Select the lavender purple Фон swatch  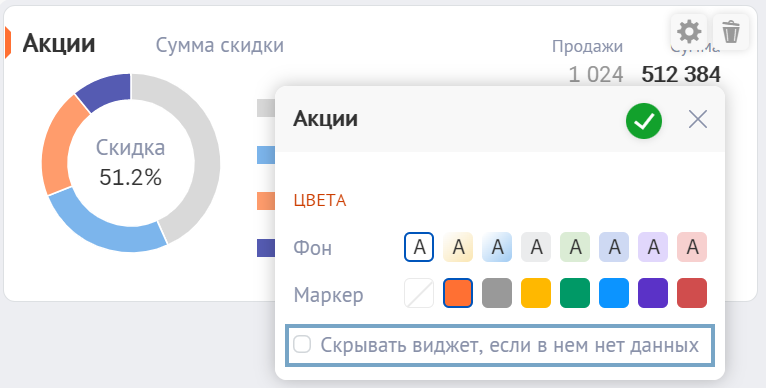pos(653,247)
